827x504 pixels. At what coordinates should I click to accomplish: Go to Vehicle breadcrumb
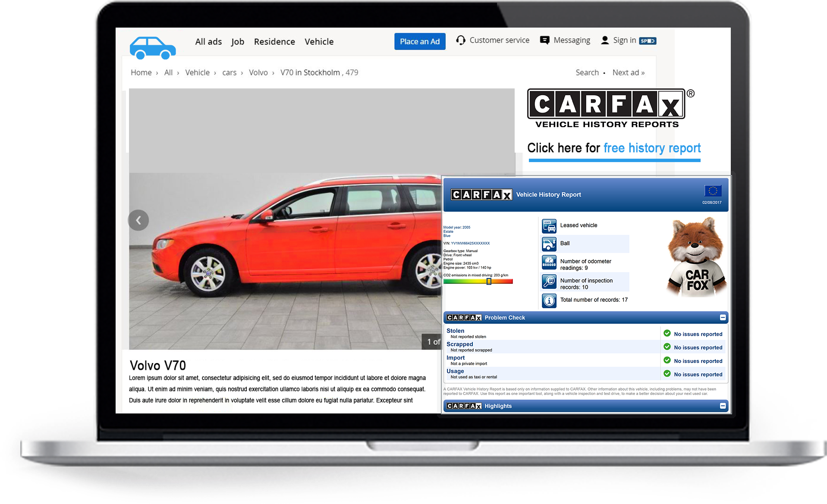point(197,72)
